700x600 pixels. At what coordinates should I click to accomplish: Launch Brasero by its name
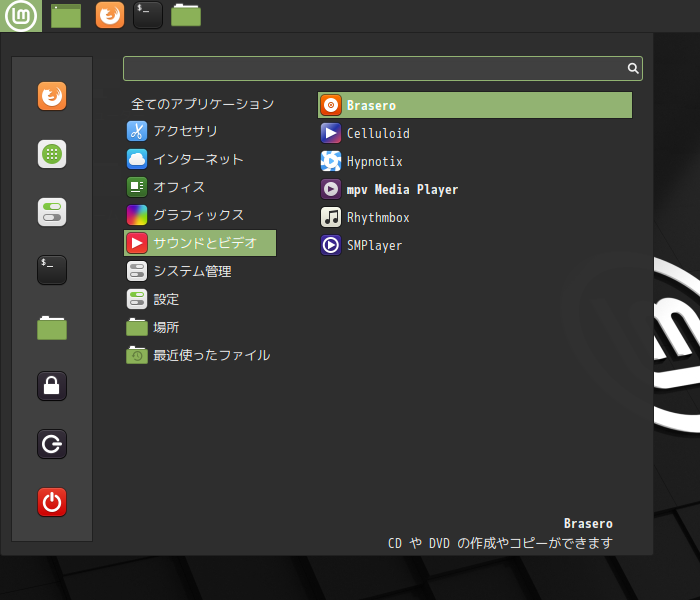(x=371, y=105)
